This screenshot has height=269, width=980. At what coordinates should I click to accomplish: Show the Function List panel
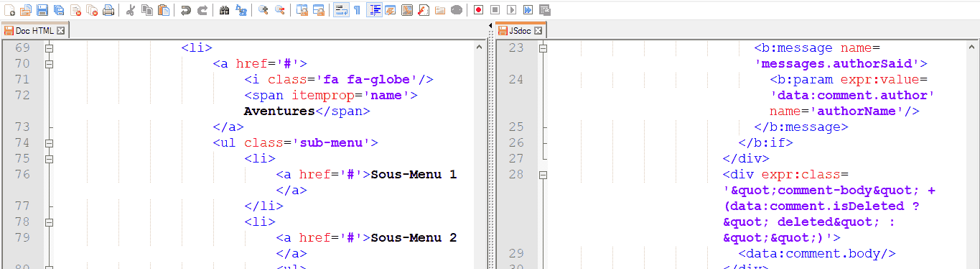[x=424, y=10]
